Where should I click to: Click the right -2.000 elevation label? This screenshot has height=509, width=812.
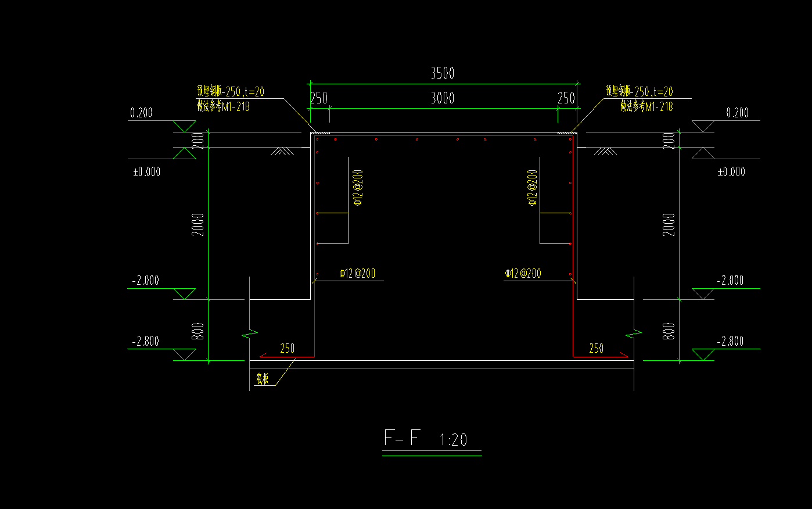[730, 280]
